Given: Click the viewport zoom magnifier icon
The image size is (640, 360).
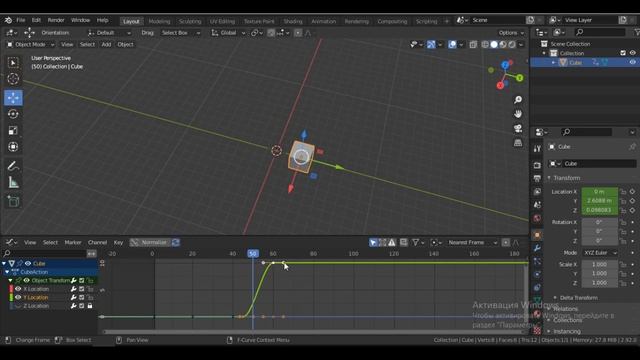Looking at the screenshot, I should (x=518, y=100).
